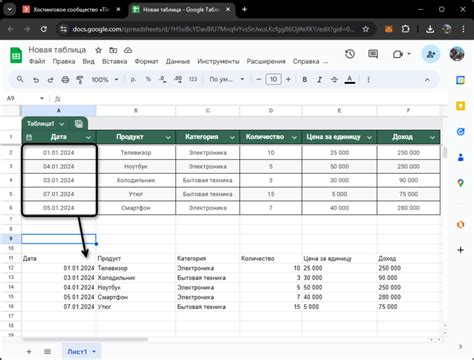This screenshot has height=360, width=474.
Task: Select the Google Sheets Новая таблица browser tab
Action: pos(182,10)
